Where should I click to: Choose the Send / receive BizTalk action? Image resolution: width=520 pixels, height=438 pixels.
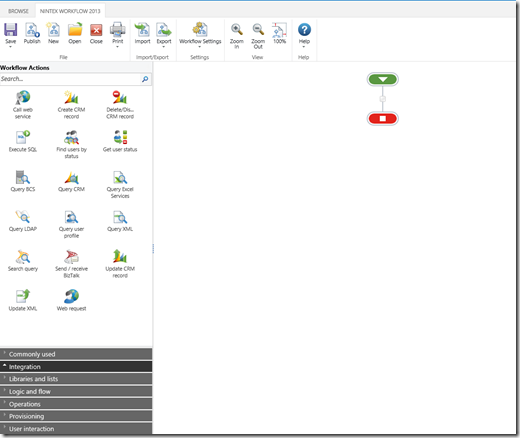[71, 264]
